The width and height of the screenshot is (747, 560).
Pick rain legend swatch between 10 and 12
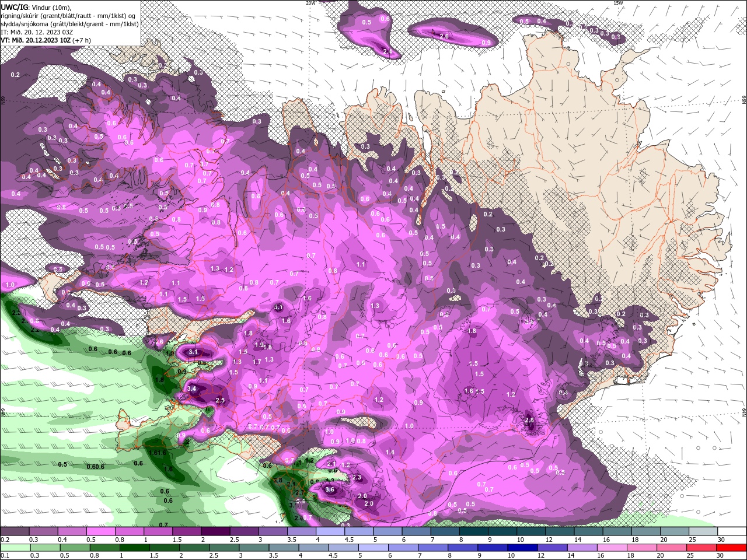522,548
